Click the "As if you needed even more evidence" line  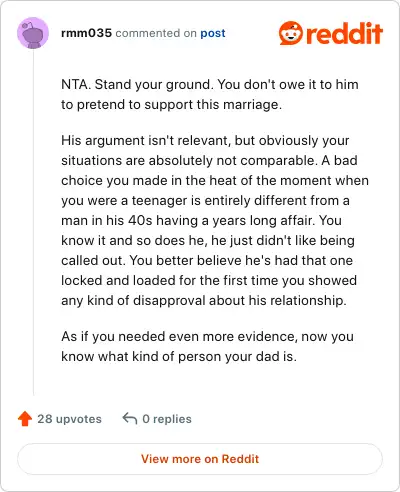(x=207, y=337)
